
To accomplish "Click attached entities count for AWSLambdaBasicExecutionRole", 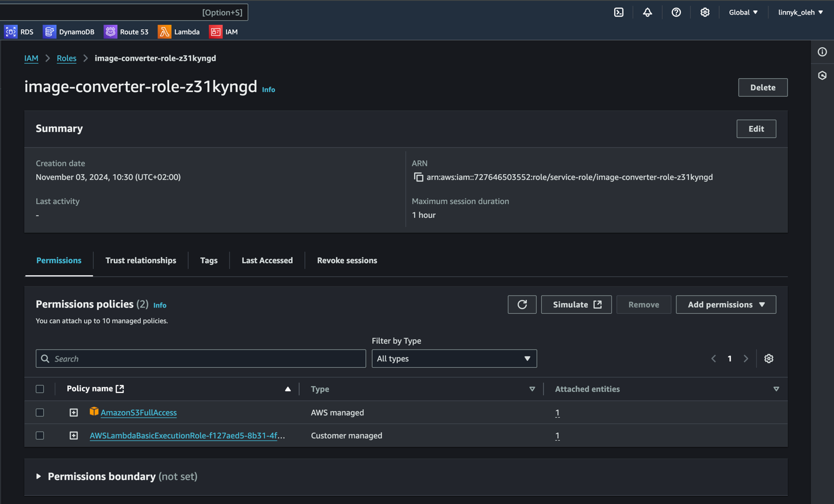I will (557, 436).
